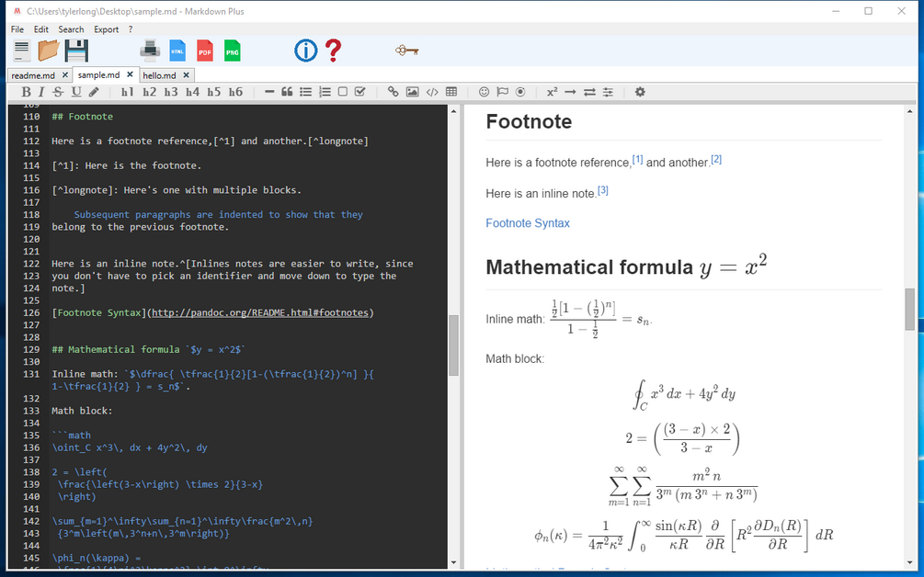Export to PNG with the green file icon
Viewport: 924px width, 577px height.
[233, 51]
